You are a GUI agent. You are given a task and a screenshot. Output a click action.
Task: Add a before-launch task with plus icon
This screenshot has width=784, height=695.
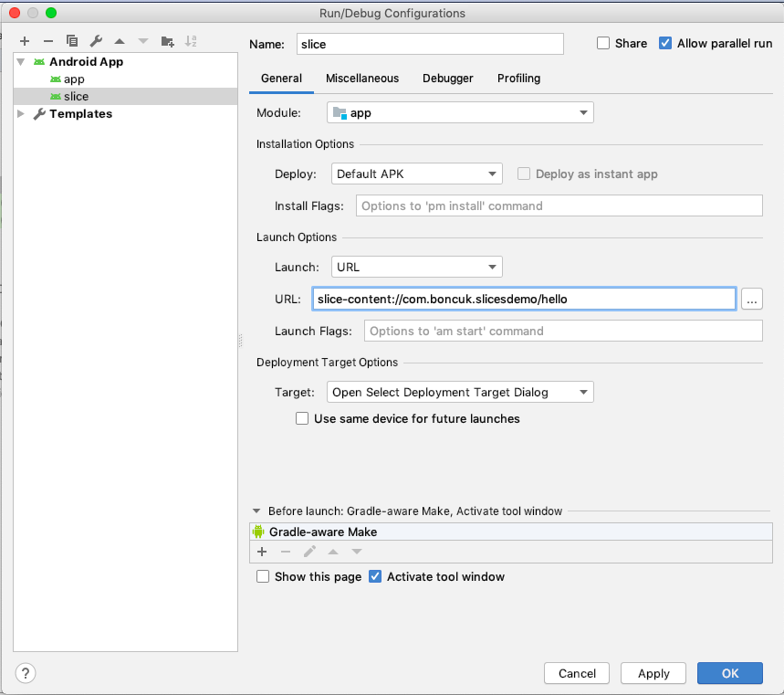262,552
